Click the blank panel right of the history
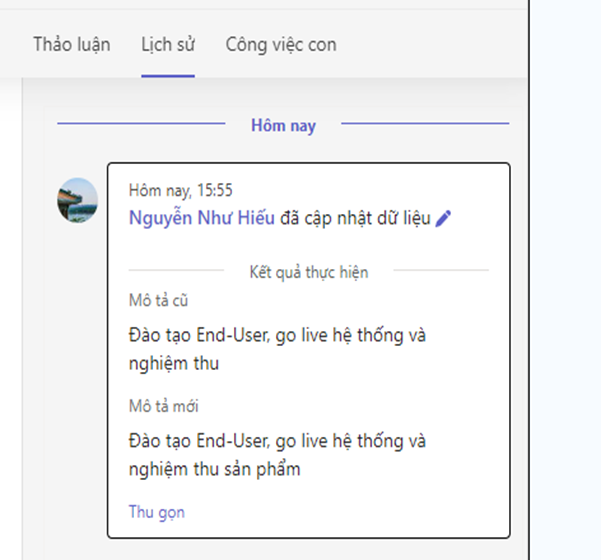601x560 pixels. coord(565,300)
